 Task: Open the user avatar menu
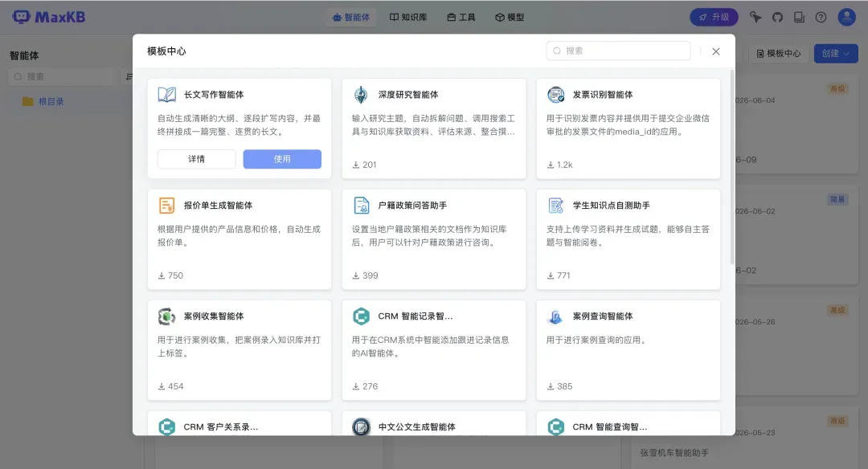[x=846, y=17]
